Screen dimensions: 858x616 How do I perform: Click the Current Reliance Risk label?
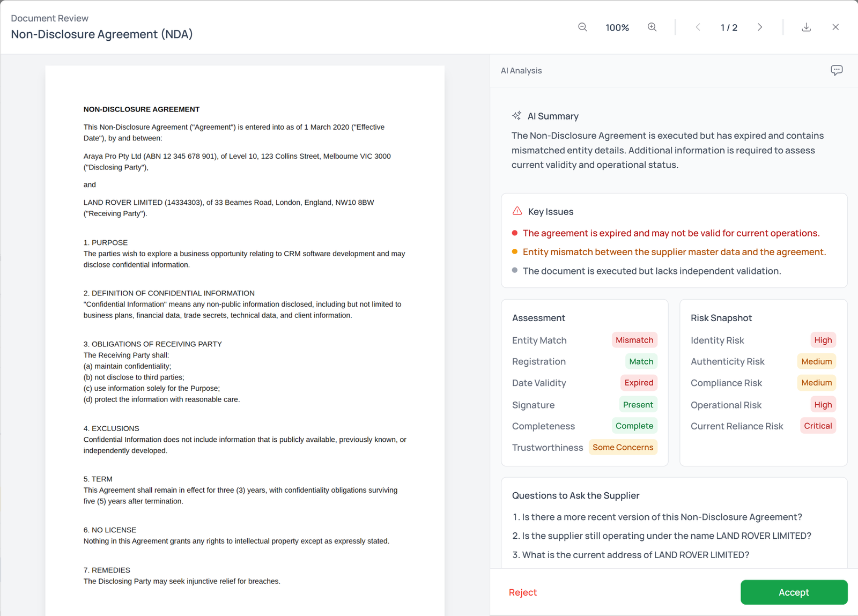[737, 426]
